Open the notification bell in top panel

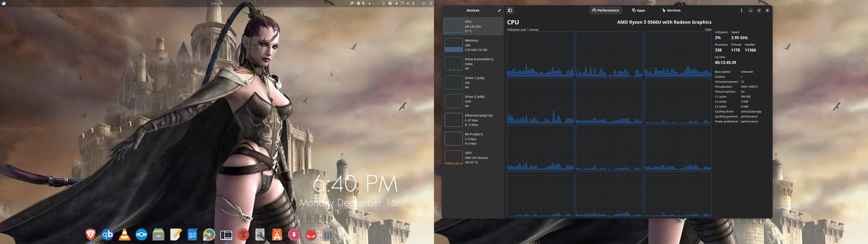tap(396, 3)
